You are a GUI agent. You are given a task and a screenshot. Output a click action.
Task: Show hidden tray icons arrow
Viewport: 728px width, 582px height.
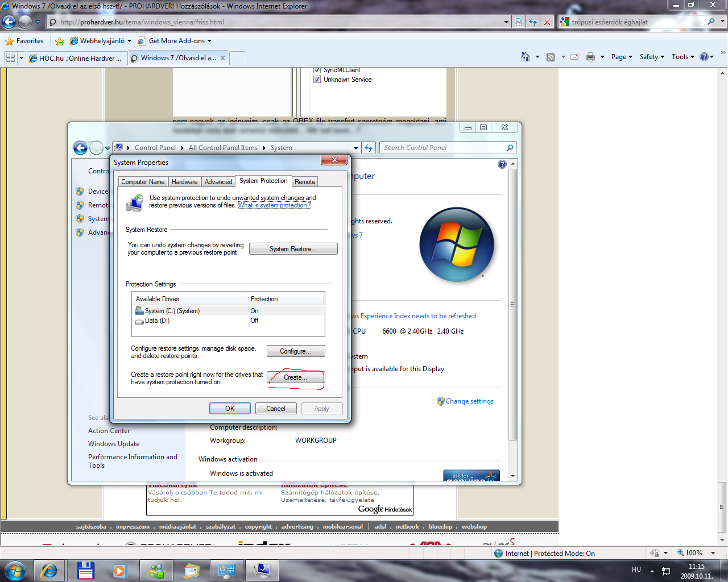652,571
